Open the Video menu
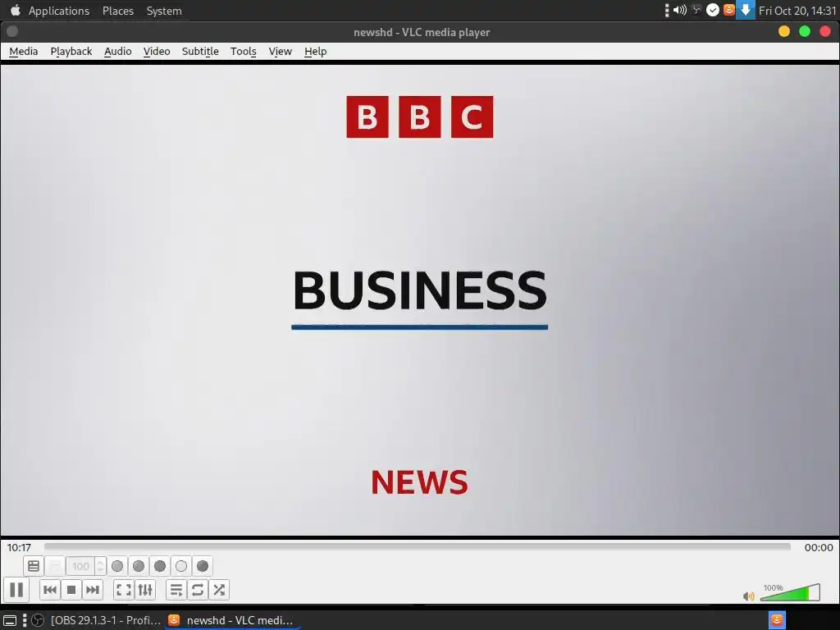The image size is (840, 630). [x=157, y=52]
